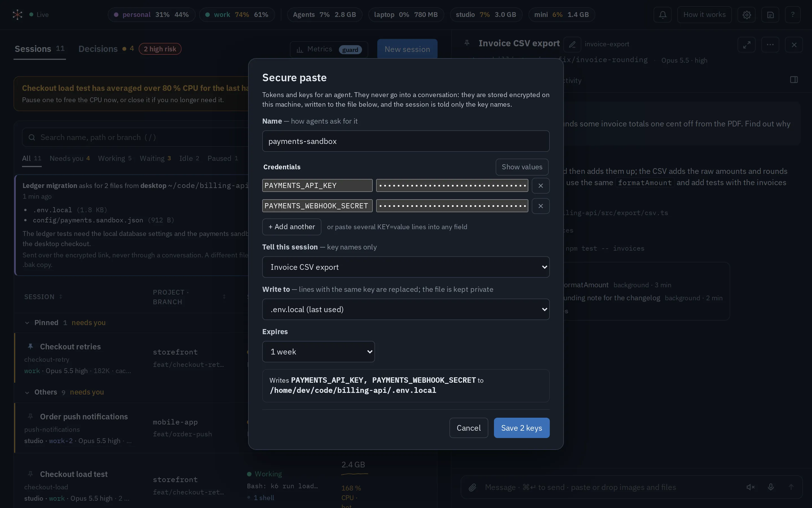Image resolution: width=812 pixels, height=508 pixels.
Task: Filter sessions by Working
Action: (115, 158)
